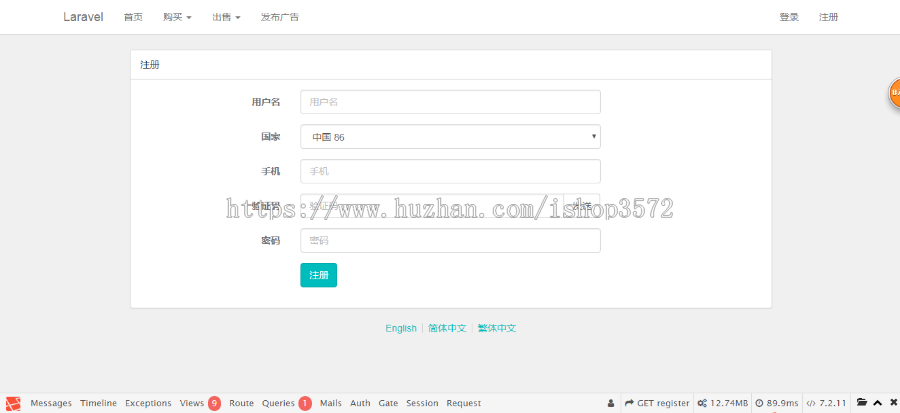
Task: Click the orange floating circle icon
Action: tap(894, 93)
